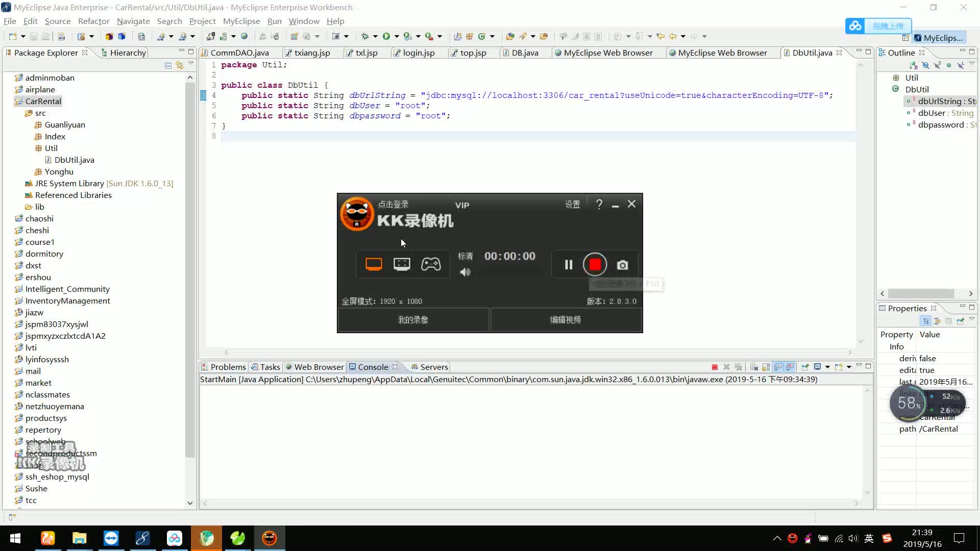Switch to the Hierarchy tab
980x551 pixels.
pos(124,53)
